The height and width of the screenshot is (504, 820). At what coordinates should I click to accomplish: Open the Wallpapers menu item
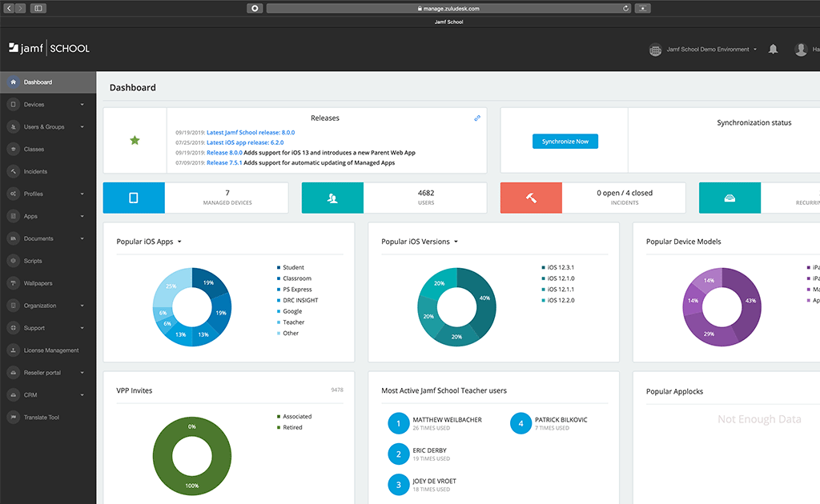coord(48,283)
